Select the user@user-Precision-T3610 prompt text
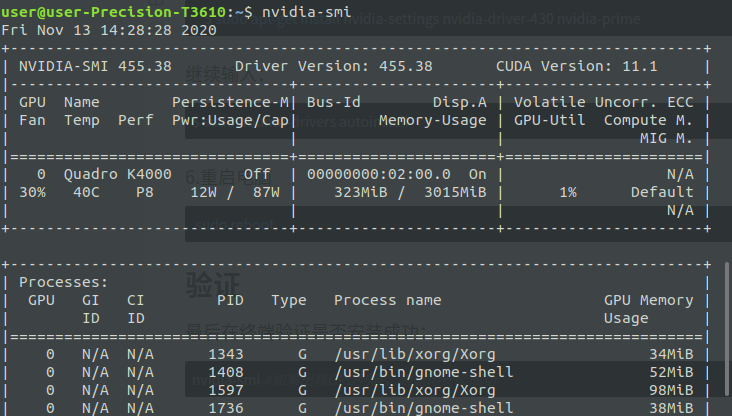 (114, 12)
